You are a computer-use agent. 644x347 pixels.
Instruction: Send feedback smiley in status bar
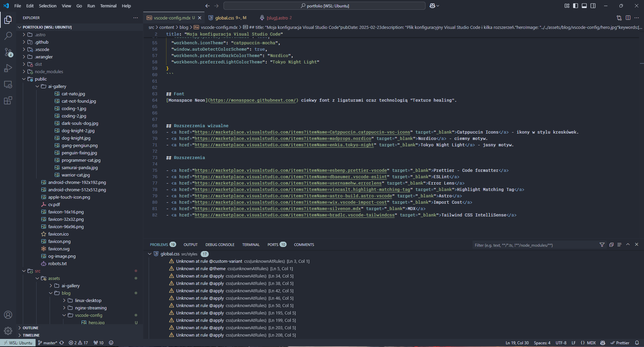(111, 343)
